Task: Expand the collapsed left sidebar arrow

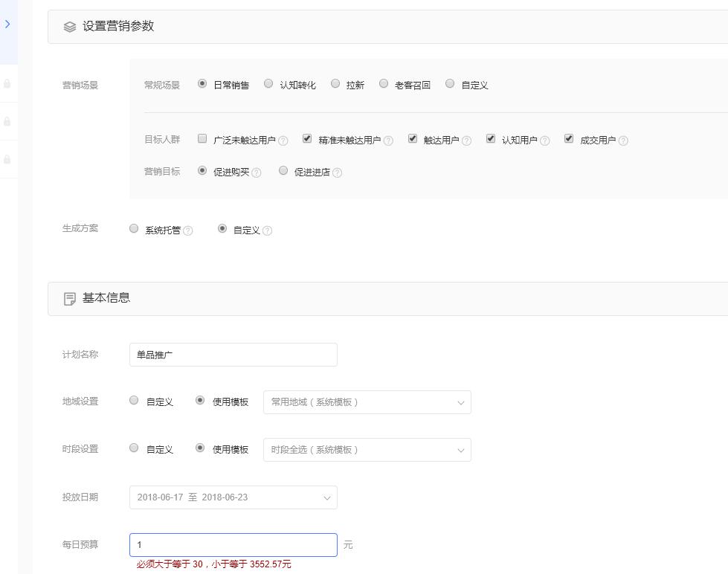Action: pyautogui.click(x=8, y=23)
